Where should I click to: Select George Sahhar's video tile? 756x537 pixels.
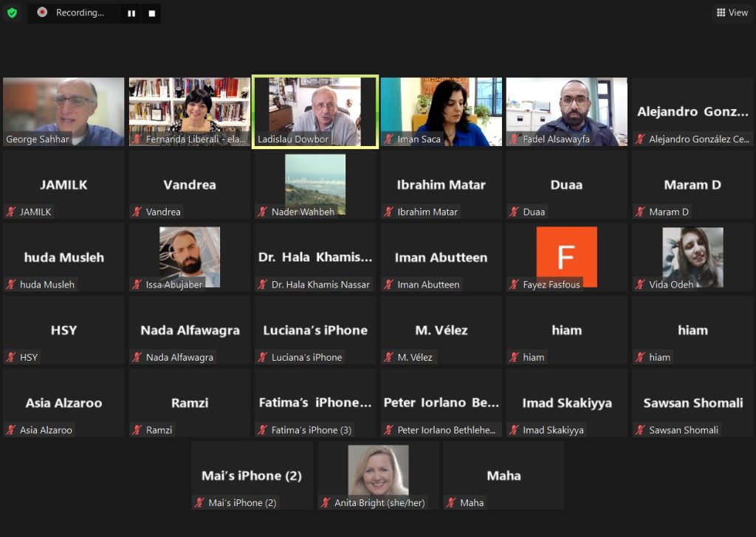63,111
